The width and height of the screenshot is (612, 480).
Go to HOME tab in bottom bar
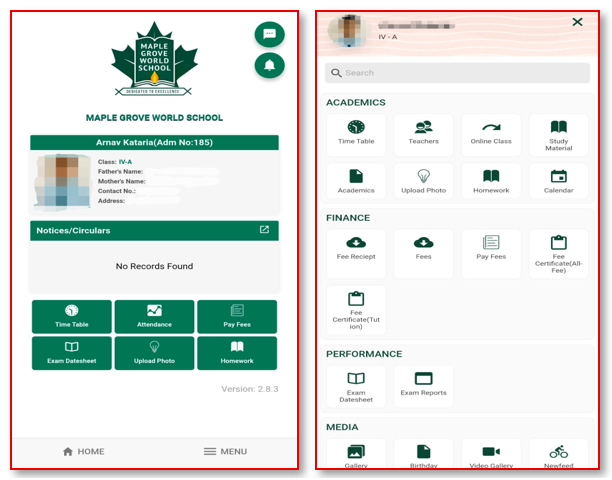pos(84,452)
